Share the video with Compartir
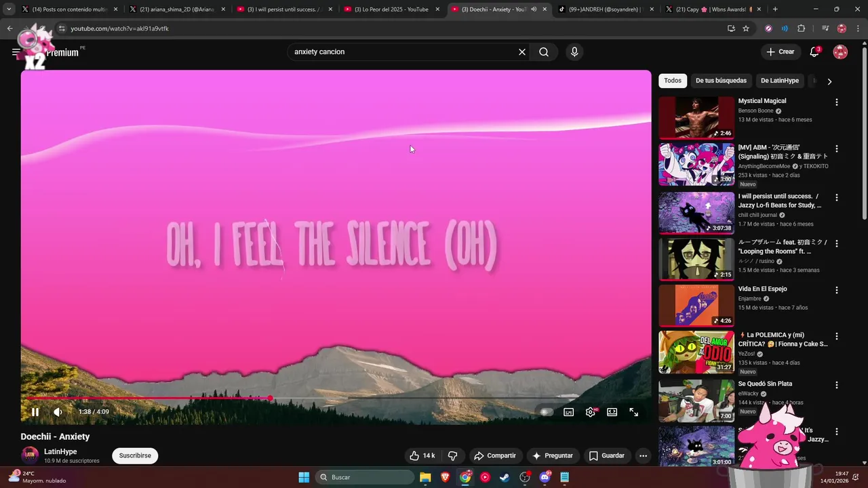 click(495, 455)
